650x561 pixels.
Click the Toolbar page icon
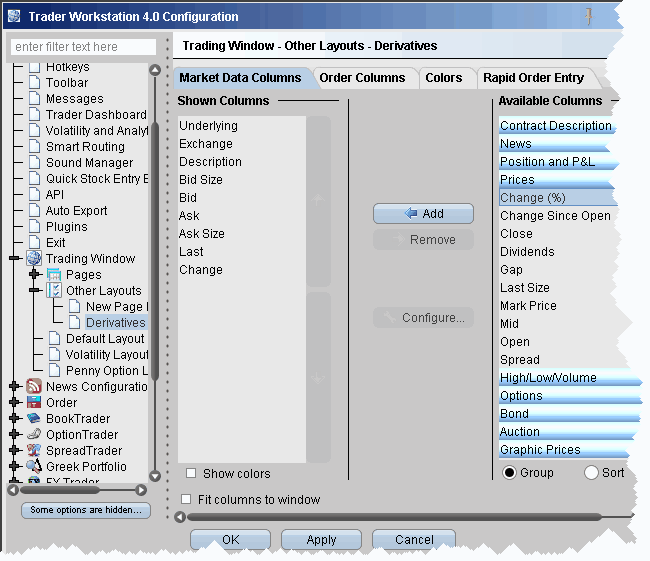35,82
